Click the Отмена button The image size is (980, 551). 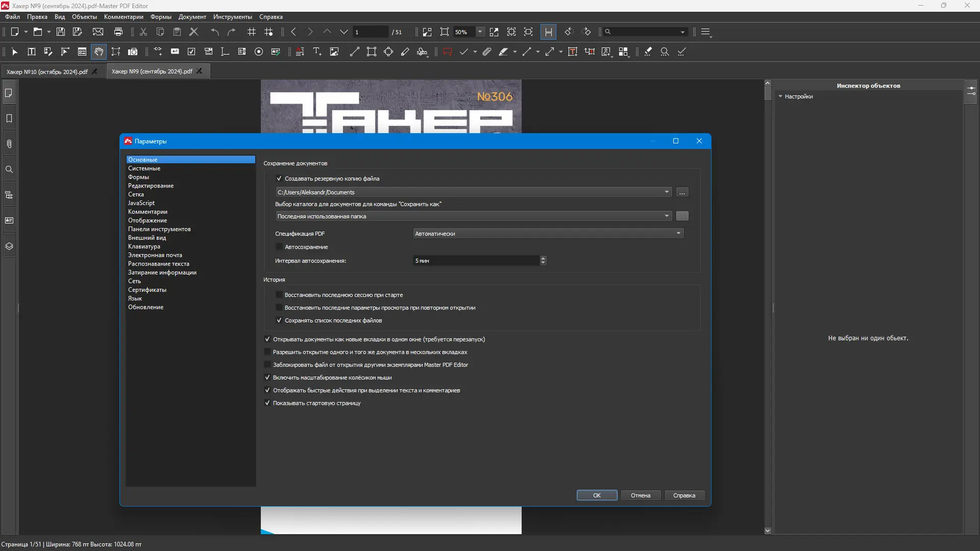point(640,495)
